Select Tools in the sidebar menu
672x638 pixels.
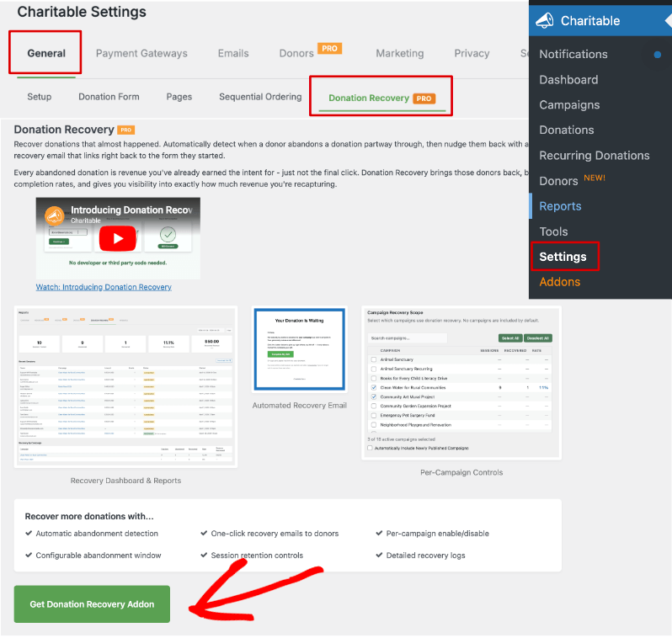[x=553, y=231]
